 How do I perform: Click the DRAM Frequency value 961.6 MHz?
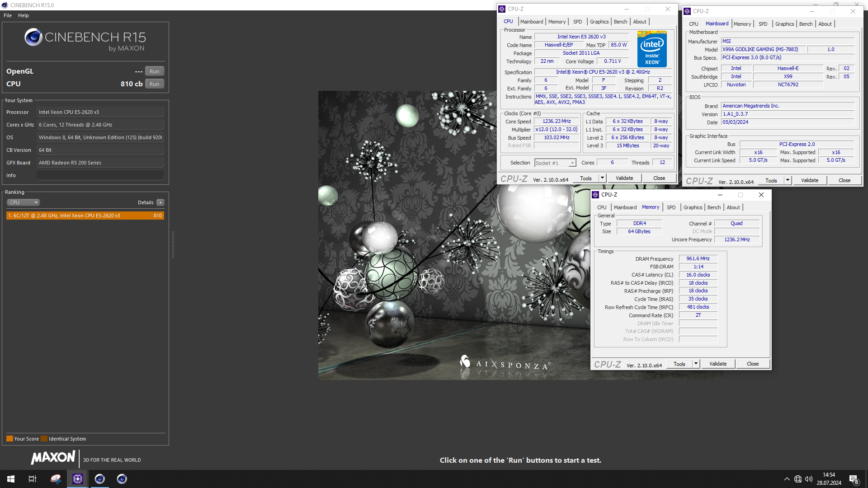click(698, 258)
